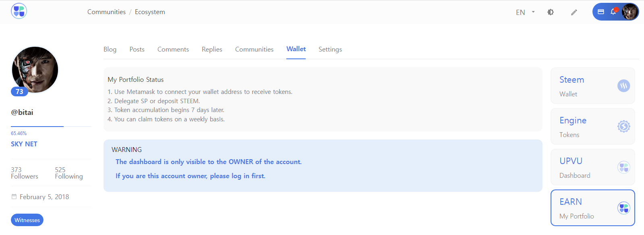Click the calendar icon beside February 5, 2018
644x235 pixels.
(x=14, y=197)
